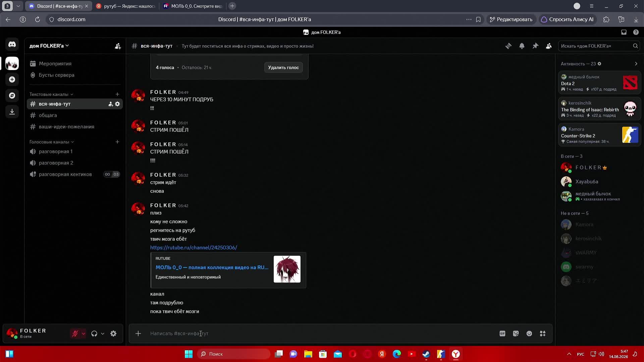Join the разговорная кентиков voice channel
The image size is (644, 362).
point(74,174)
